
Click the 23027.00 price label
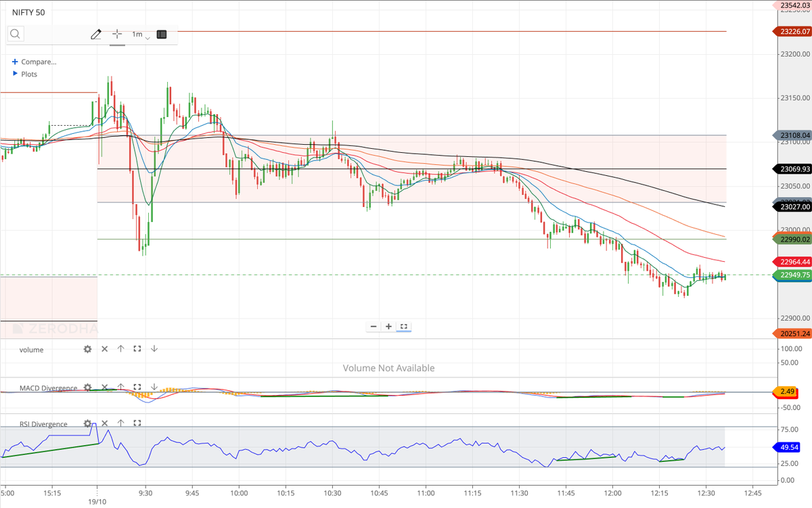point(792,207)
